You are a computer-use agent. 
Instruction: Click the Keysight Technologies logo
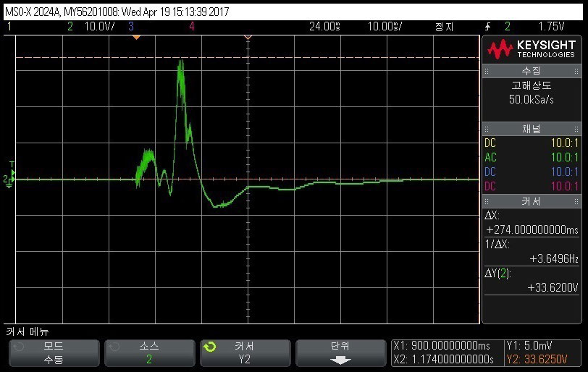(532, 49)
